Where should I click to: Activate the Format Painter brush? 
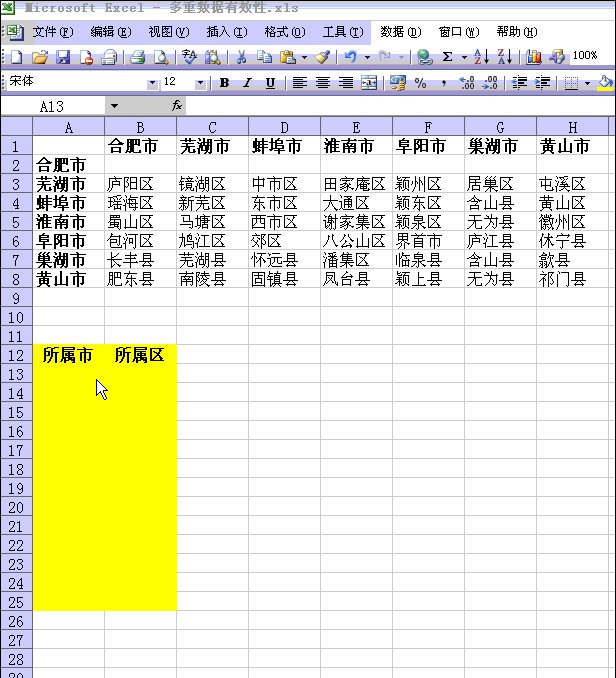tap(322, 57)
